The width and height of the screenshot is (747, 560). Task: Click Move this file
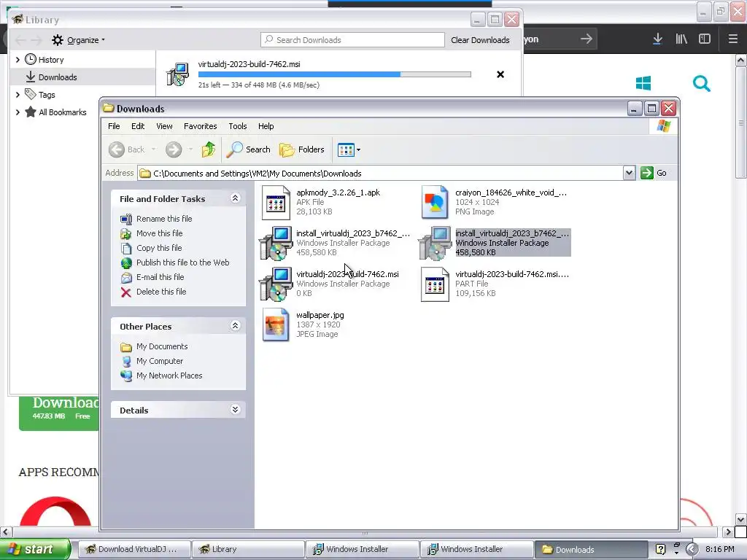[x=159, y=233]
